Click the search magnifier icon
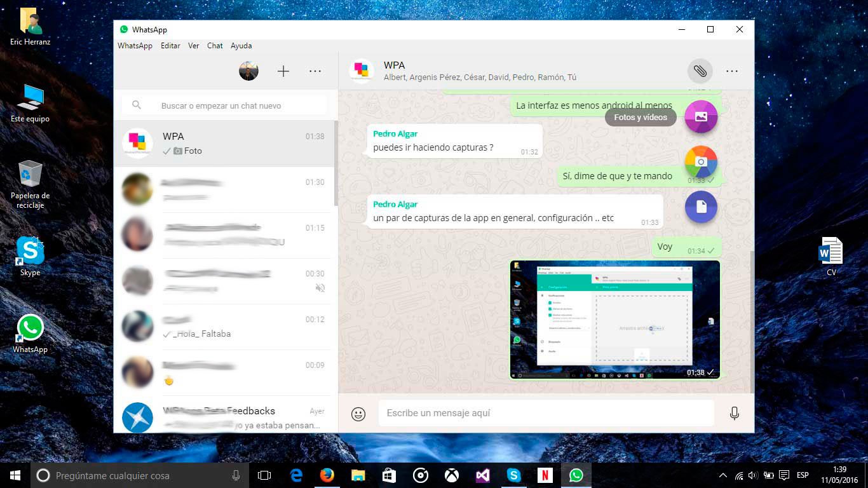The width and height of the screenshot is (868, 488). tap(137, 105)
